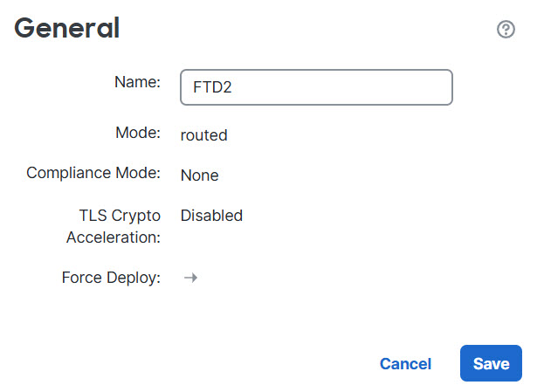Focus the Name input field

tap(316, 87)
